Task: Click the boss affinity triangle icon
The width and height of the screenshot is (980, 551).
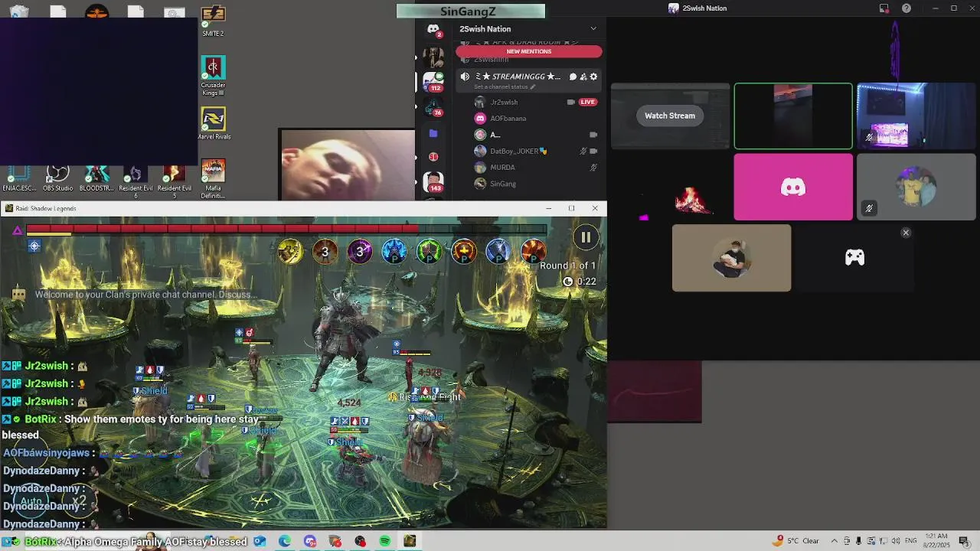Action: (x=17, y=230)
